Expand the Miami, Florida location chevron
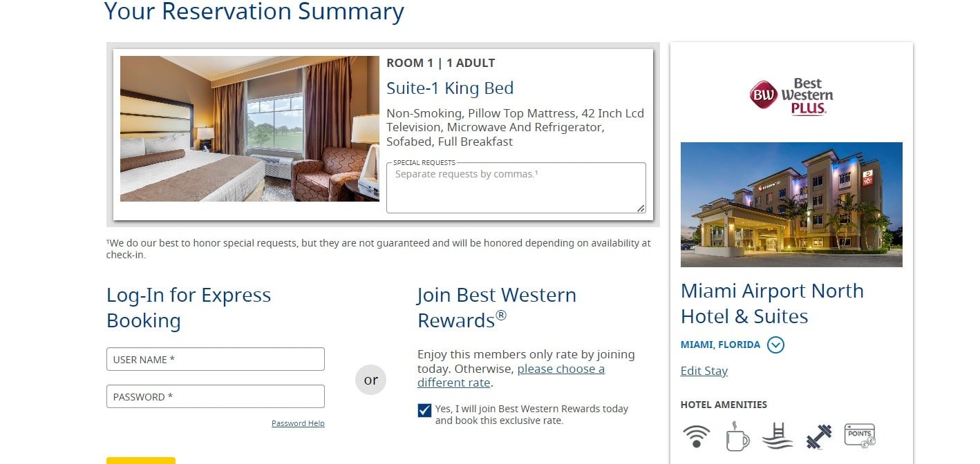Screen dimensions: 980x464 pyautogui.click(x=775, y=345)
